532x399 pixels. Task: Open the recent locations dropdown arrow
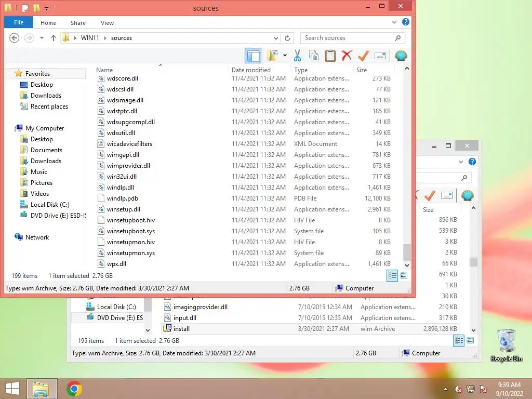click(x=42, y=37)
